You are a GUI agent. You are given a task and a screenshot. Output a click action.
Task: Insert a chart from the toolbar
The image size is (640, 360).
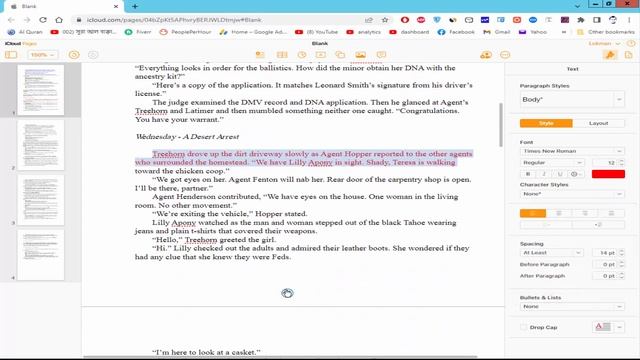[x=302, y=55]
